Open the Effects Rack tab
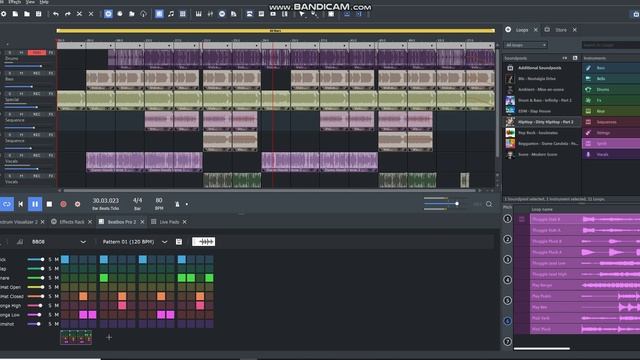The width and height of the screenshot is (640, 360). pos(72,222)
